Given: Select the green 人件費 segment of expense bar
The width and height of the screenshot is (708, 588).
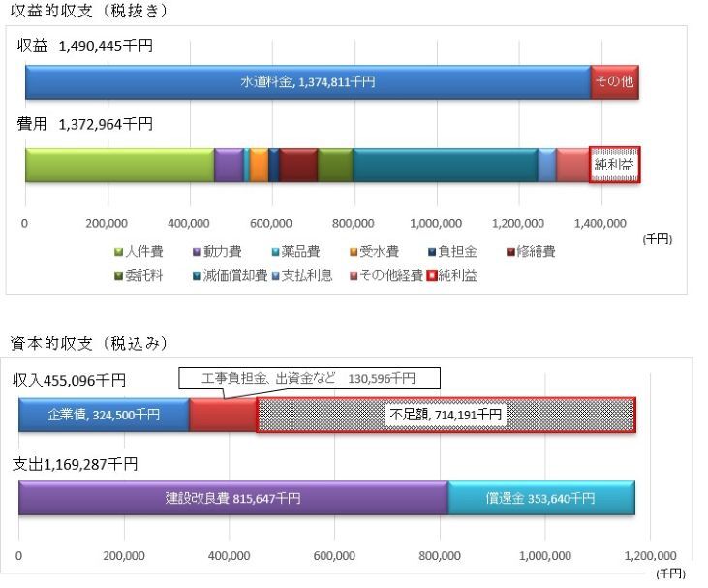Looking at the screenshot, I should [x=119, y=165].
